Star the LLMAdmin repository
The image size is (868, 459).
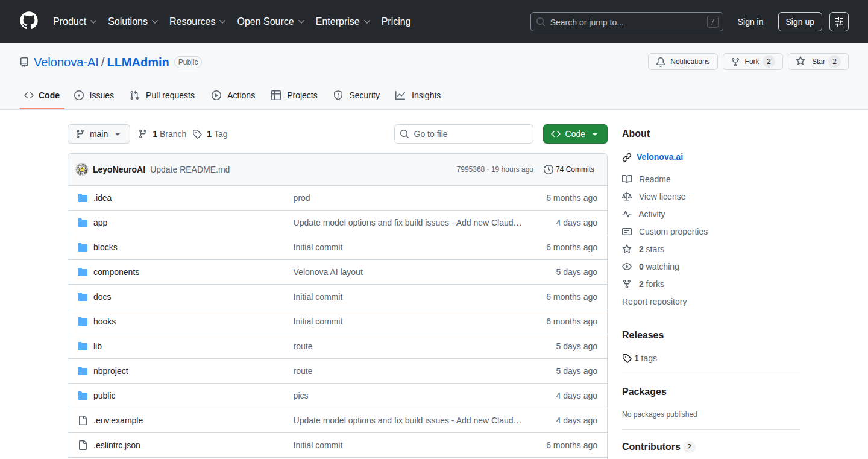tap(818, 62)
